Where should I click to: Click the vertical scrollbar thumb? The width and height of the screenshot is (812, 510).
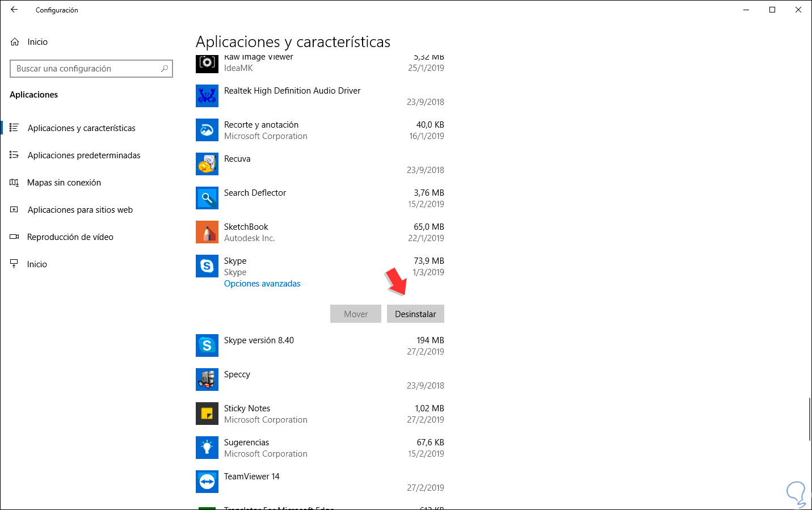point(809,419)
